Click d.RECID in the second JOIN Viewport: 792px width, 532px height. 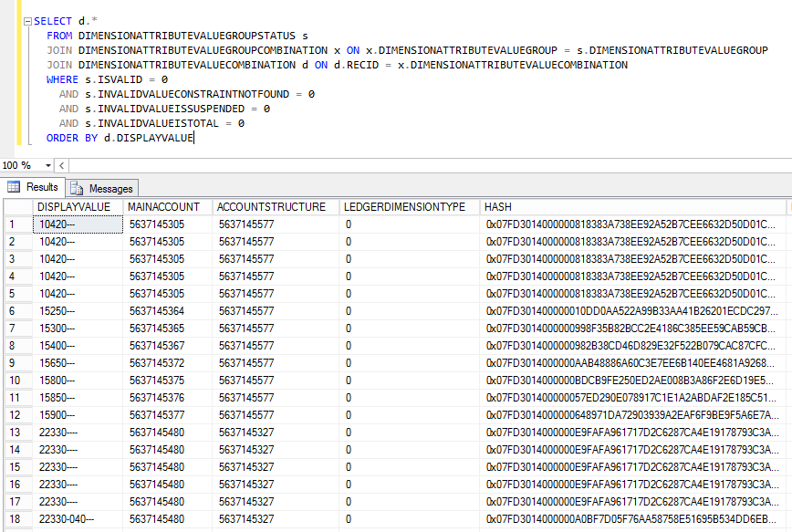click(356, 65)
